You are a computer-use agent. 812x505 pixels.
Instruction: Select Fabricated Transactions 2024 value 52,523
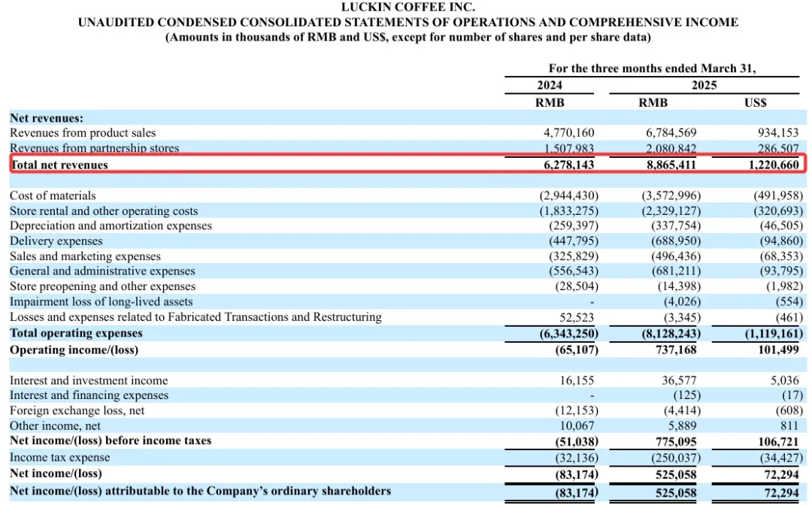tap(577, 317)
